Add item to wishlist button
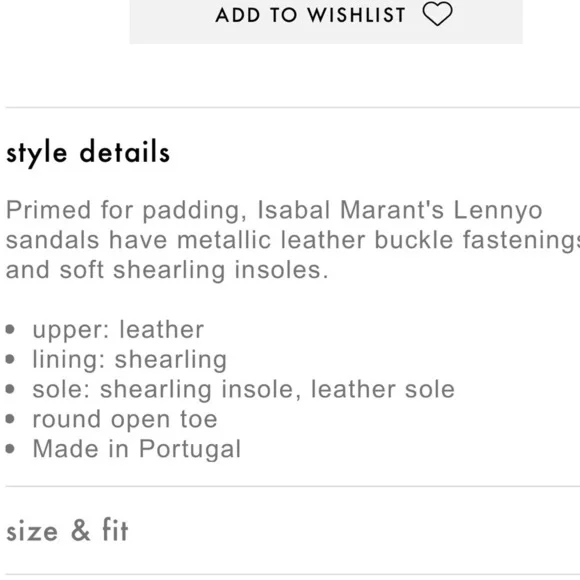580x580 pixels. click(326, 21)
